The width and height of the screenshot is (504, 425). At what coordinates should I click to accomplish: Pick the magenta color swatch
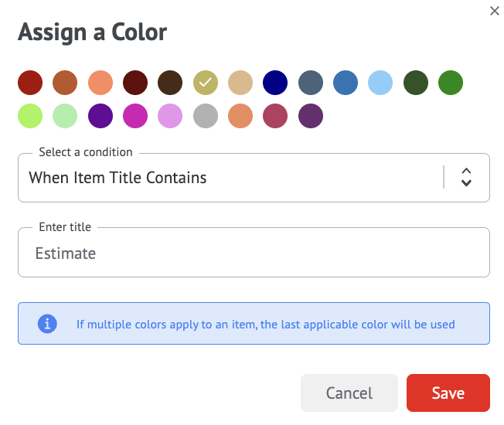[x=135, y=117]
